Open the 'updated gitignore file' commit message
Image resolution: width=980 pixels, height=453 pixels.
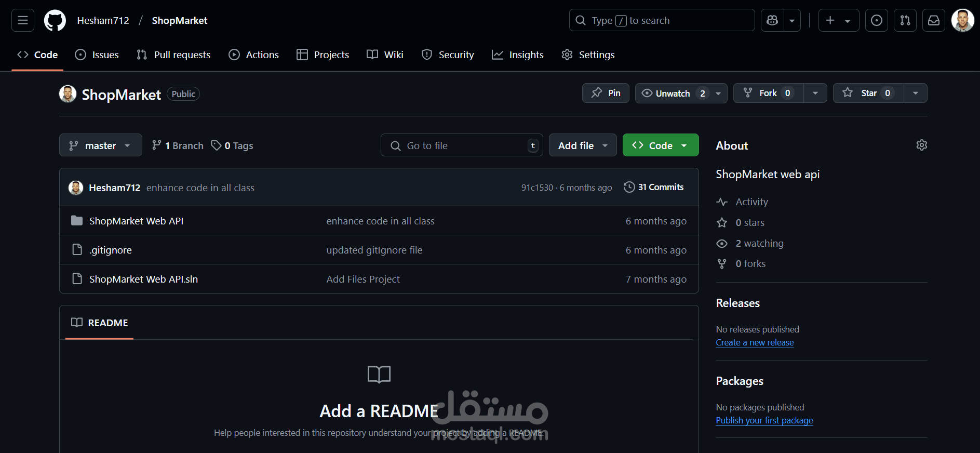[374, 250]
